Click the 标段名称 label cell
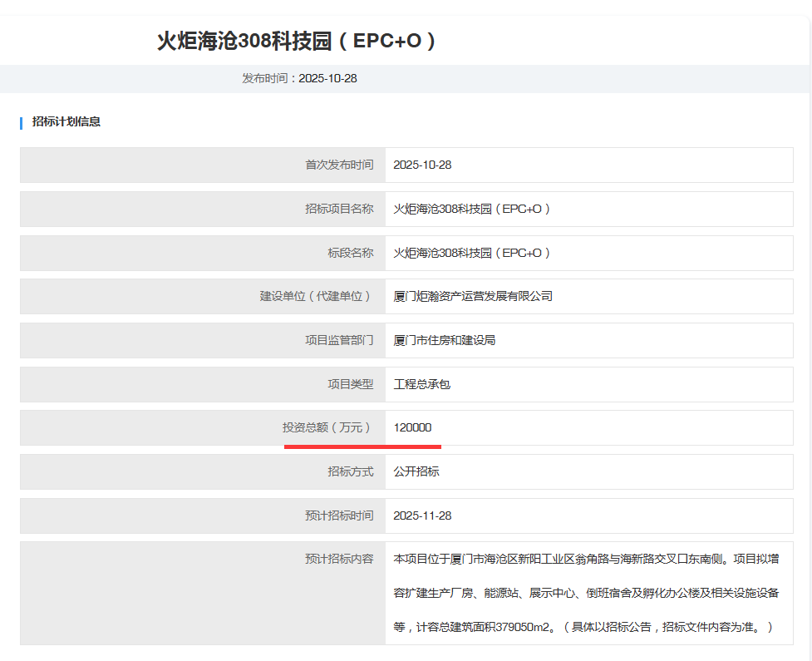 pos(350,253)
